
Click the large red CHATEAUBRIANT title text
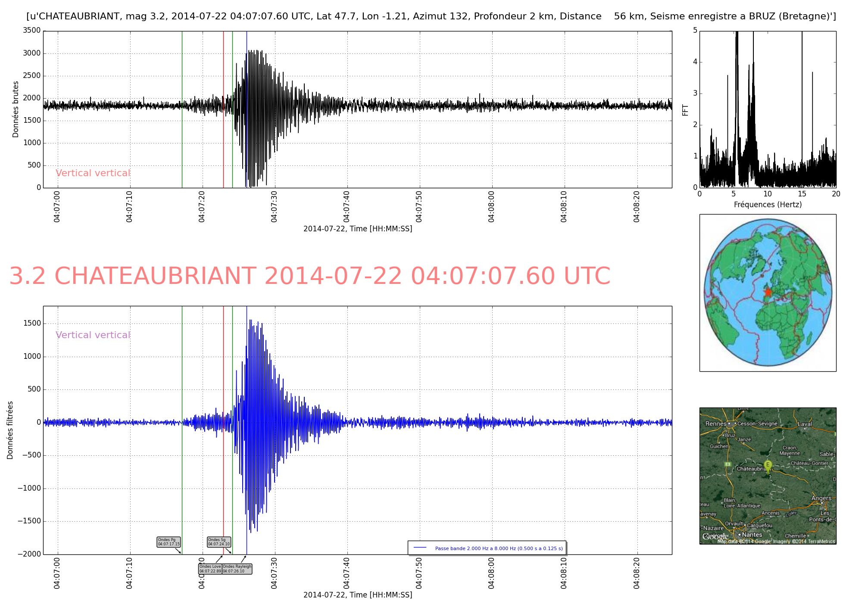[x=309, y=276]
